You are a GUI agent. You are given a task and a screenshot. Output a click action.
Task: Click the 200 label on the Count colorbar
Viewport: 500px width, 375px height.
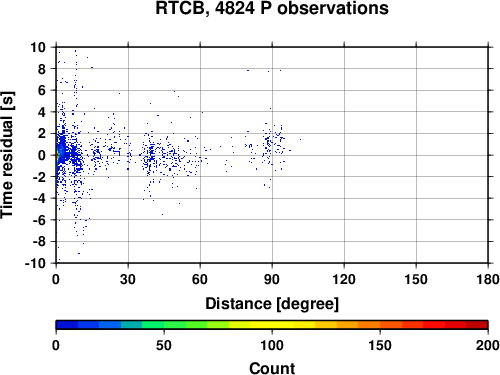coord(487,345)
